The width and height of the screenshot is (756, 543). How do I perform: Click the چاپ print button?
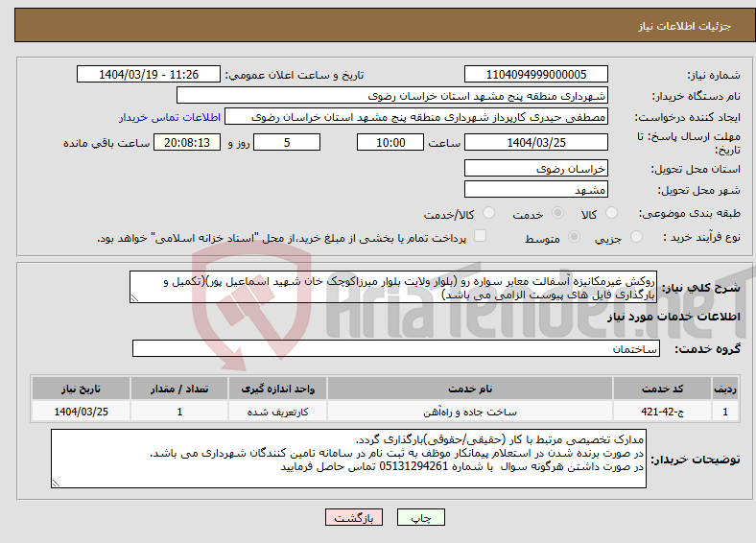coord(420,517)
